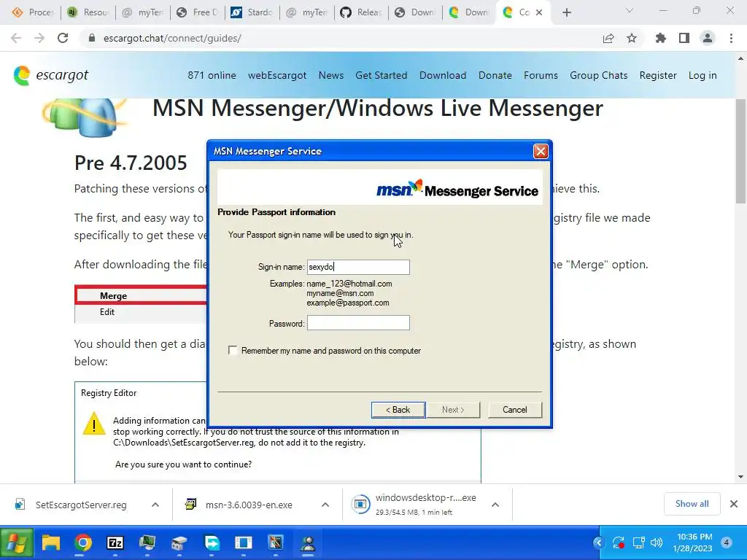Open the Forums nav item

coord(541,75)
